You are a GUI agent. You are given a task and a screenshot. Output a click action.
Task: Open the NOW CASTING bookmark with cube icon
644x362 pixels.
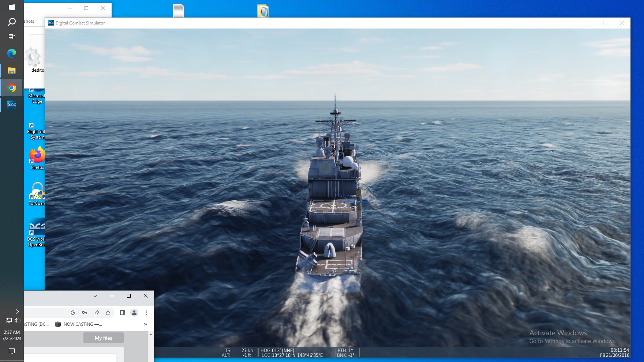pos(78,324)
